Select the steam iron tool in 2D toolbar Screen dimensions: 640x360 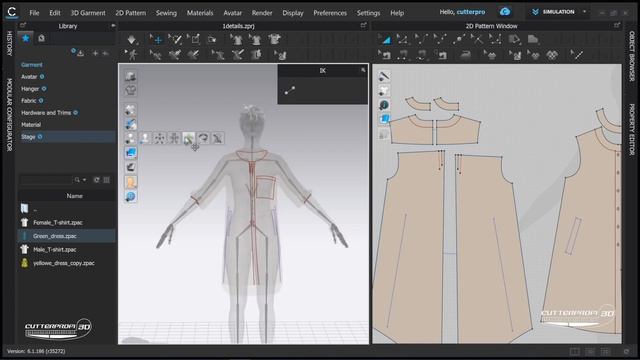(x=466, y=55)
